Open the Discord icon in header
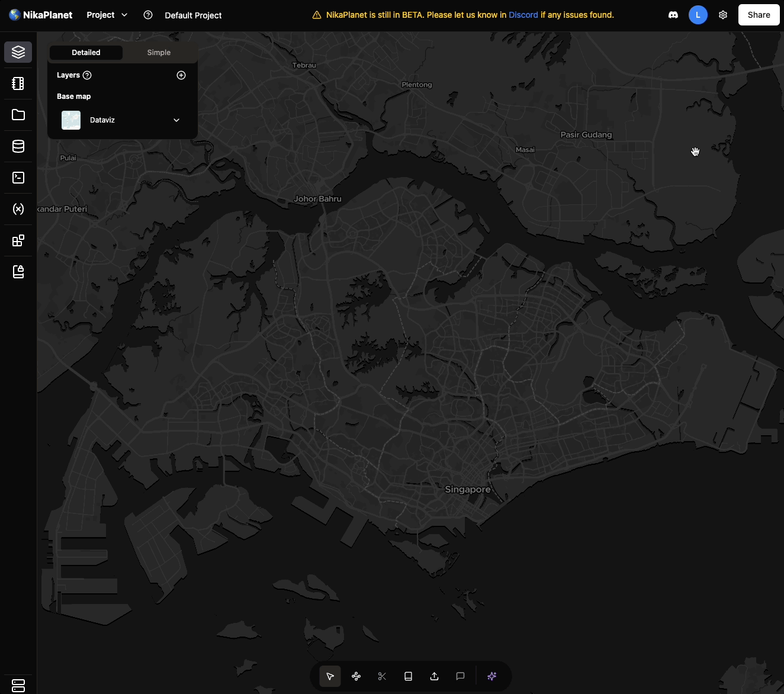 coord(673,15)
